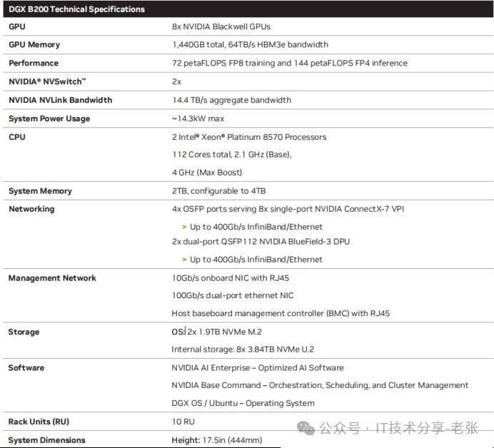
Task: Select the GPU Memory label
Action: coord(34,44)
